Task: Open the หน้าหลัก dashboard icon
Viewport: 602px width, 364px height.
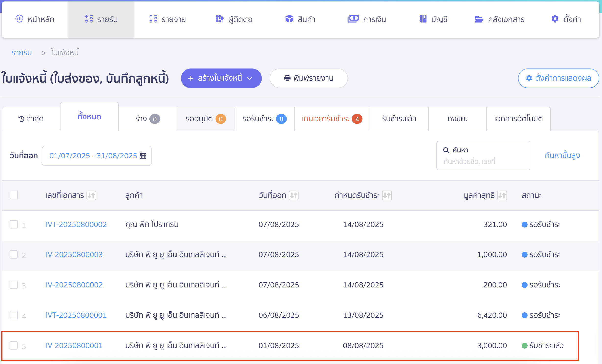Action: click(x=19, y=19)
